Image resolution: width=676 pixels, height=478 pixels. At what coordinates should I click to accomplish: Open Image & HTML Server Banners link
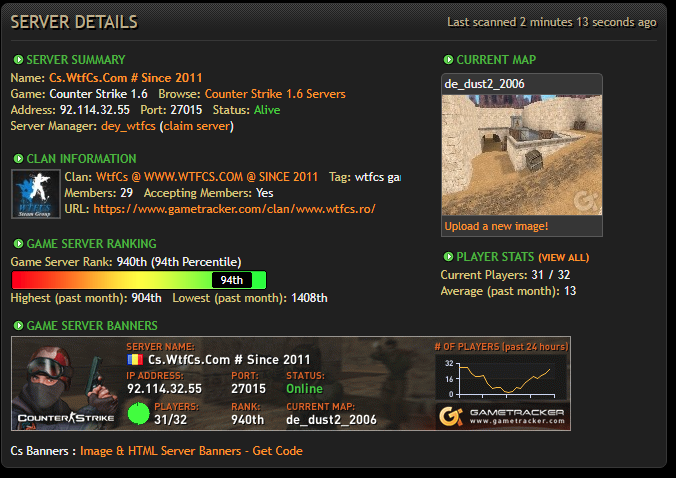click(x=161, y=451)
